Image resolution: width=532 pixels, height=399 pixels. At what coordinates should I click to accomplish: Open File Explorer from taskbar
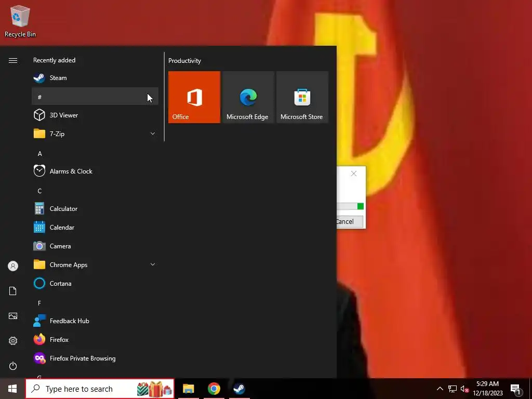[x=188, y=389]
